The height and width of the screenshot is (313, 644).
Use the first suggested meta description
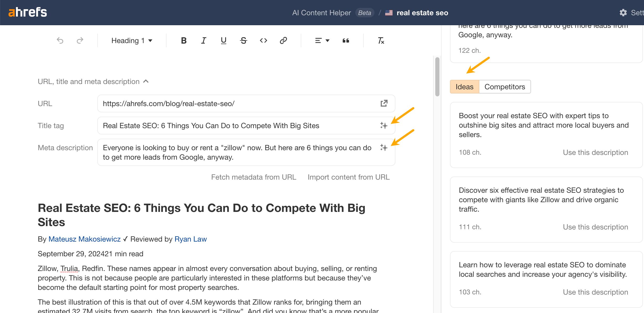tap(595, 152)
